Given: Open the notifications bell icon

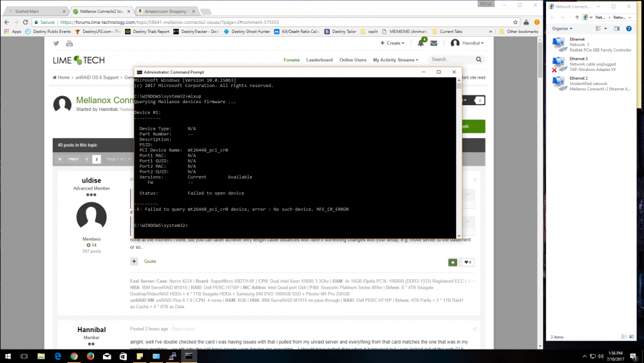Looking at the screenshot, I should tap(421, 43).
